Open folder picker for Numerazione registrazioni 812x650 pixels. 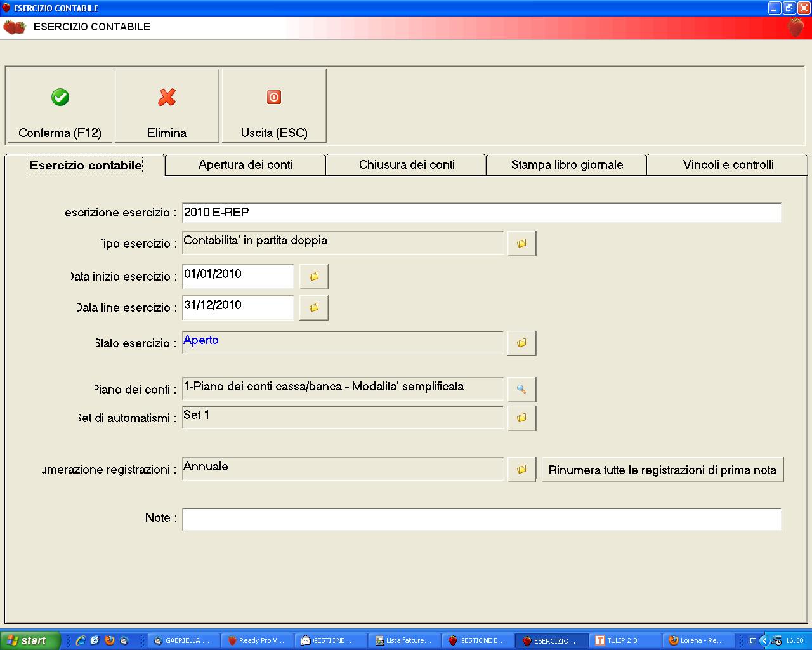521,470
